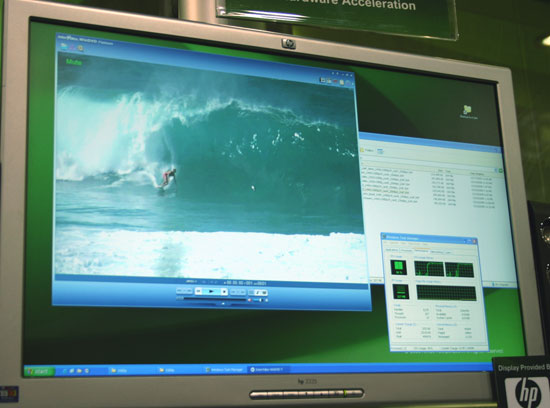
Task: Select the Performance tab in Task Manager
Action: click(421, 251)
